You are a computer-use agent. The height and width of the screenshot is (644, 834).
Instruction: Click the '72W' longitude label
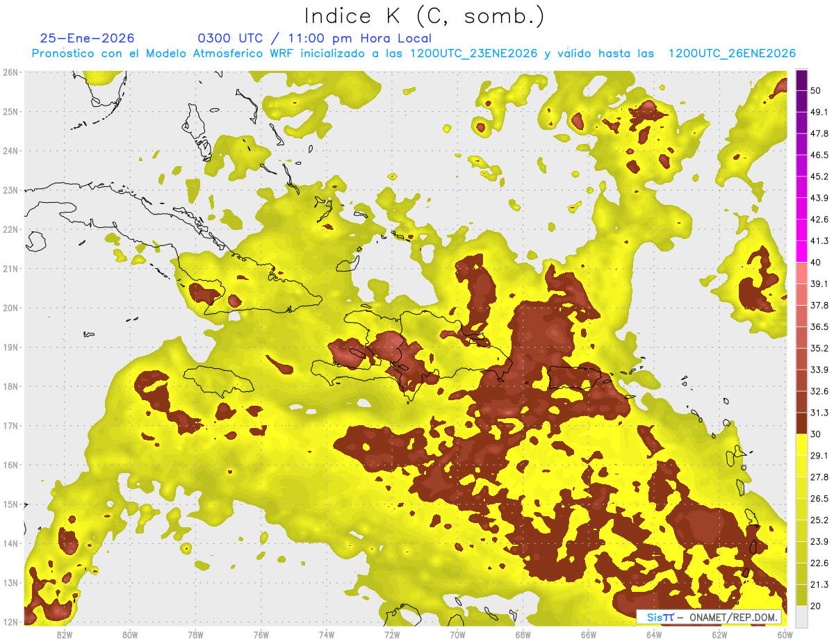(x=392, y=634)
